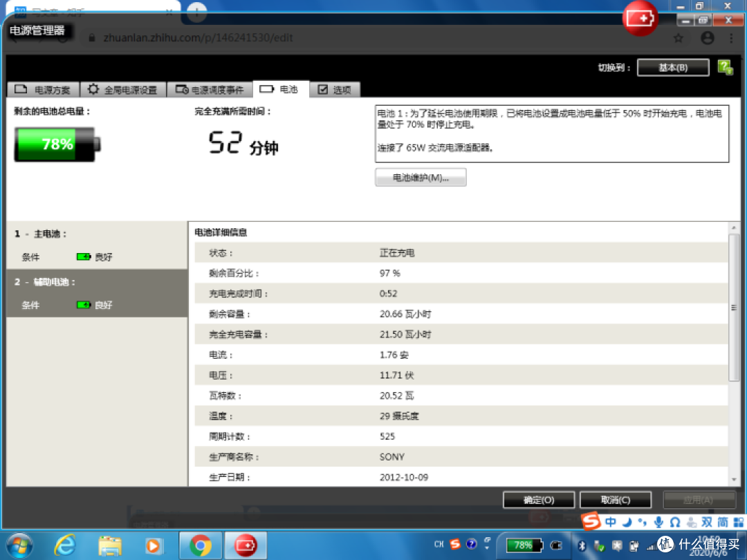Click the Sogou input toolbar S logo
The image size is (747, 560).
[x=591, y=521]
